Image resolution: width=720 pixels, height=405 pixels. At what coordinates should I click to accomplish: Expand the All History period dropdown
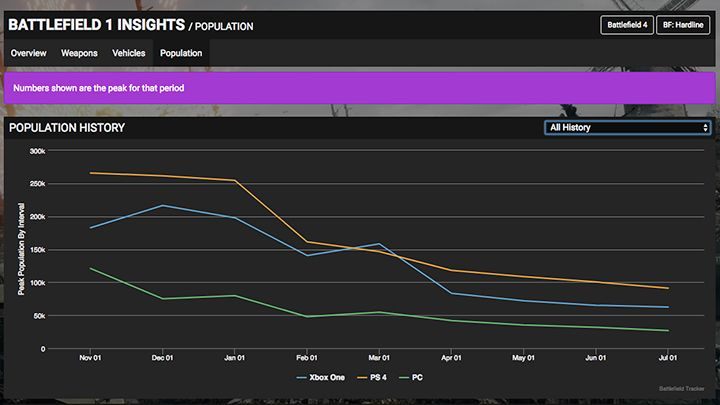coord(627,128)
